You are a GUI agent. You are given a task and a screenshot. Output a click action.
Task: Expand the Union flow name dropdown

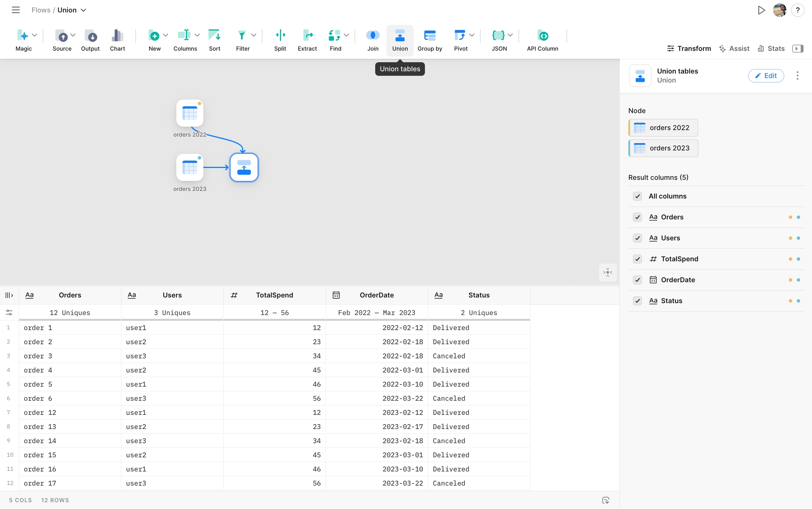84,10
